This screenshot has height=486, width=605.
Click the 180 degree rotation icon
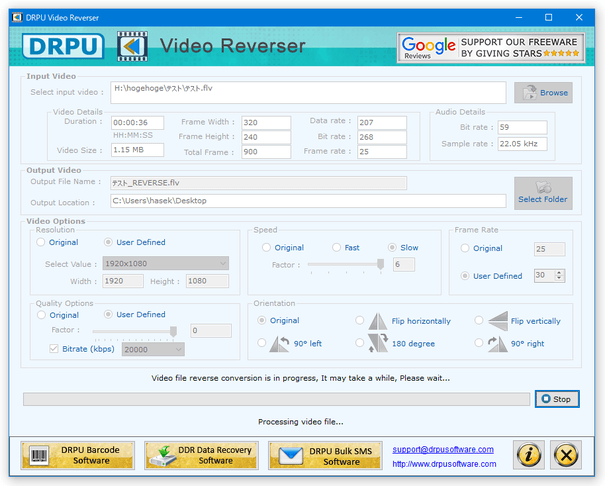point(378,343)
